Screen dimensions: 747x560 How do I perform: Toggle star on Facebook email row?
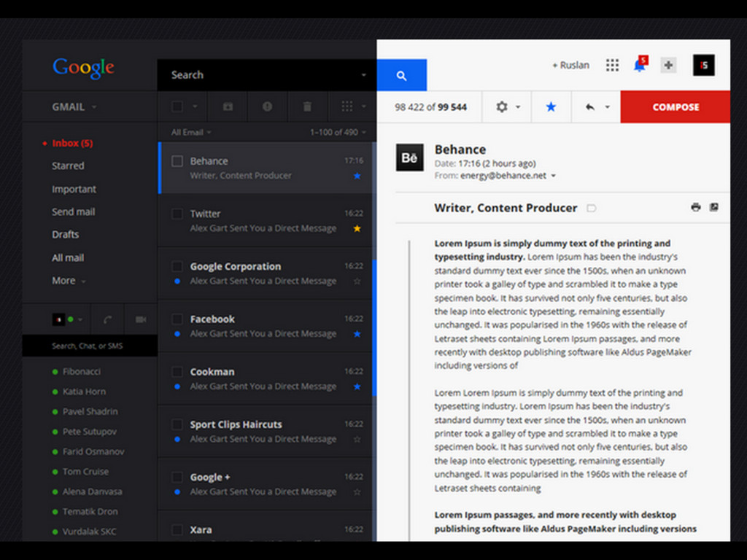point(357,334)
